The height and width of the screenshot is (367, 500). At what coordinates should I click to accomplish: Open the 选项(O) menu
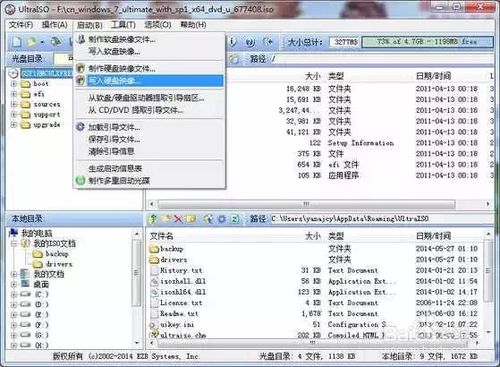click(158, 25)
